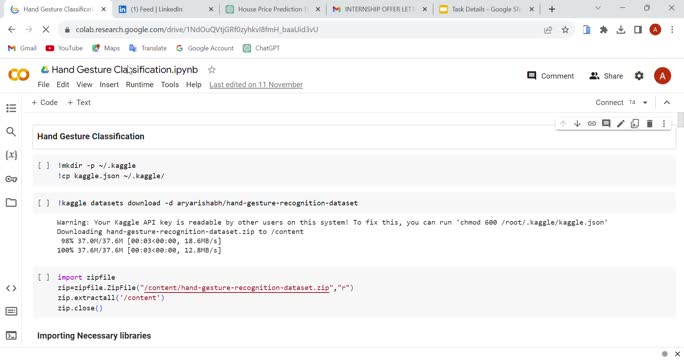The image size is (684, 360).
Task: Open the code snippets icon
Action: (x=11, y=288)
